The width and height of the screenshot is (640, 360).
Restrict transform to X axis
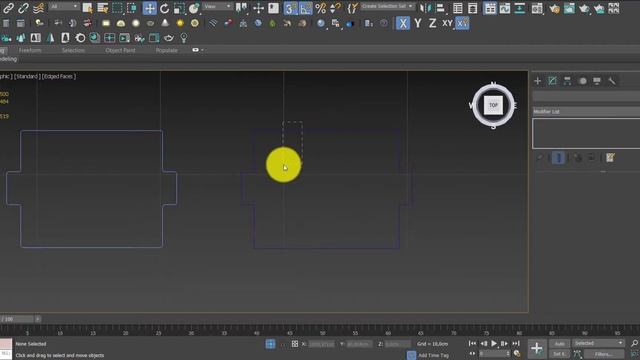(x=403, y=23)
